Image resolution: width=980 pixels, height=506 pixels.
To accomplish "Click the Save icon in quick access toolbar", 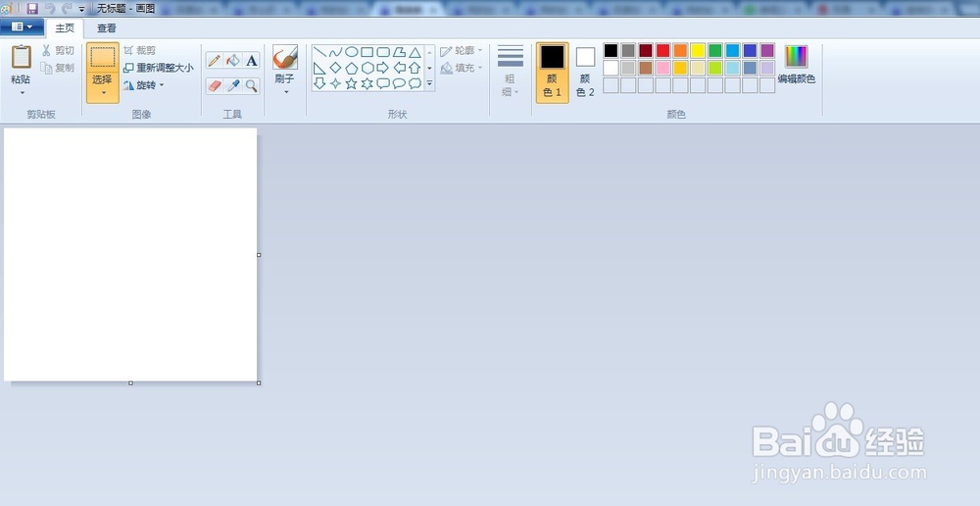I will 32,8.
